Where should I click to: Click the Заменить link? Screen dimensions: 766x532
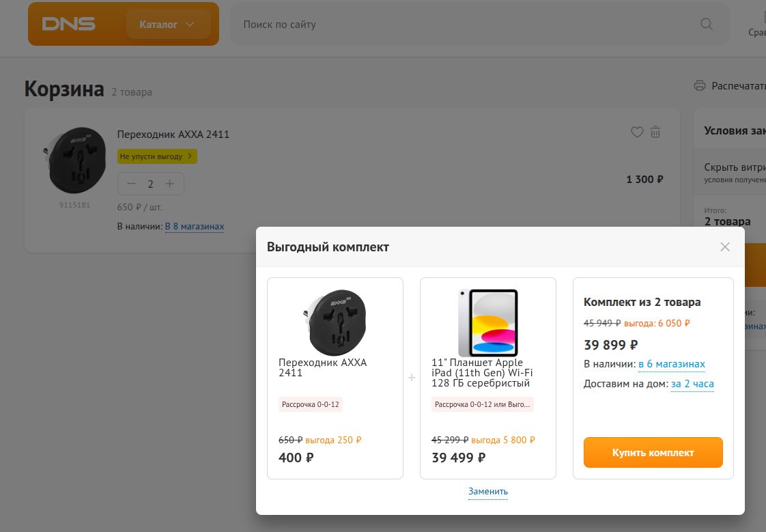pos(488,492)
